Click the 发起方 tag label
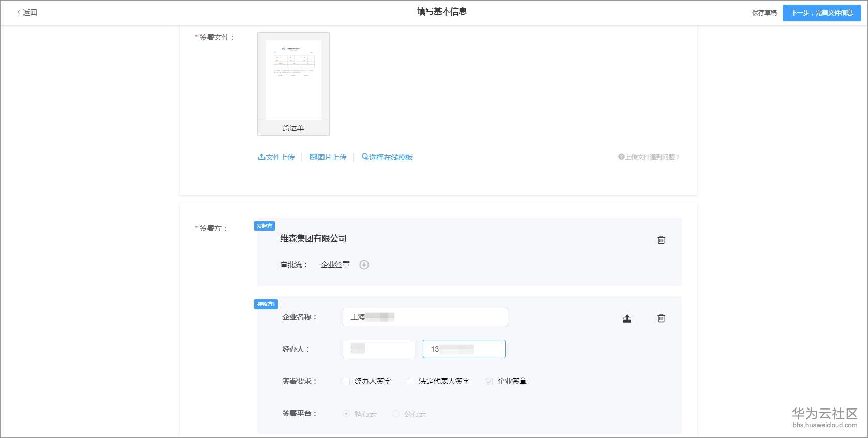 [264, 226]
